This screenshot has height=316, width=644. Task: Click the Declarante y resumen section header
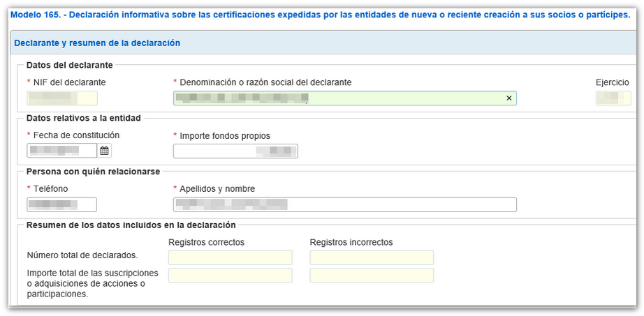(x=97, y=43)
